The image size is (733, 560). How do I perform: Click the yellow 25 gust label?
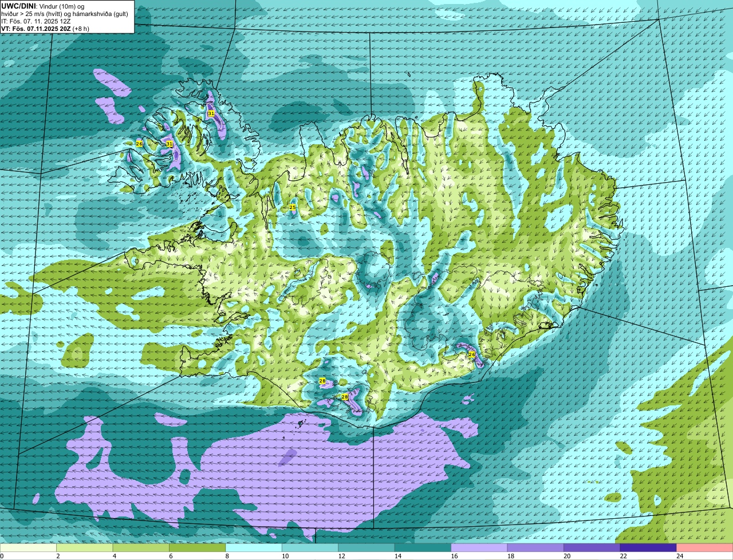click(293, 207)
